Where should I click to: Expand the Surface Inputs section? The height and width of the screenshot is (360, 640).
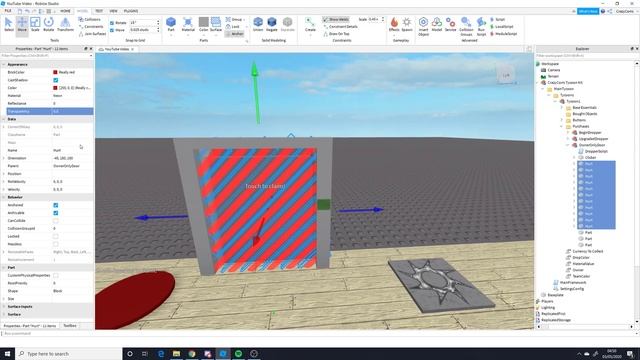click(4, 307)
